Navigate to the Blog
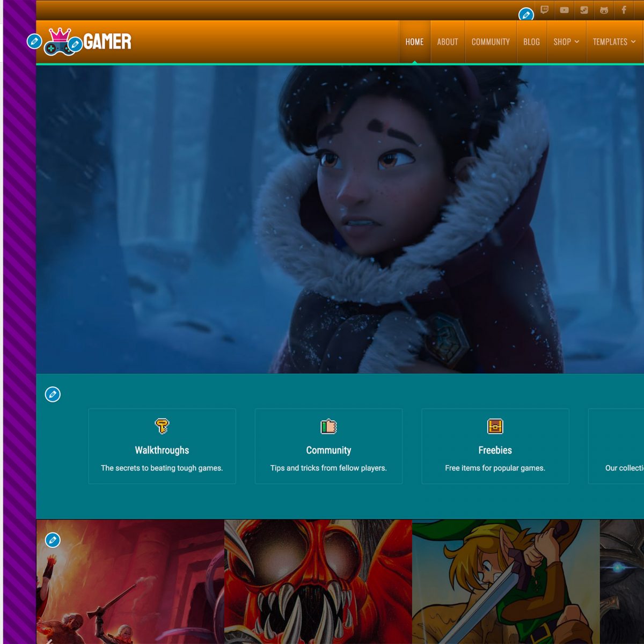 (x=531, y=42)
